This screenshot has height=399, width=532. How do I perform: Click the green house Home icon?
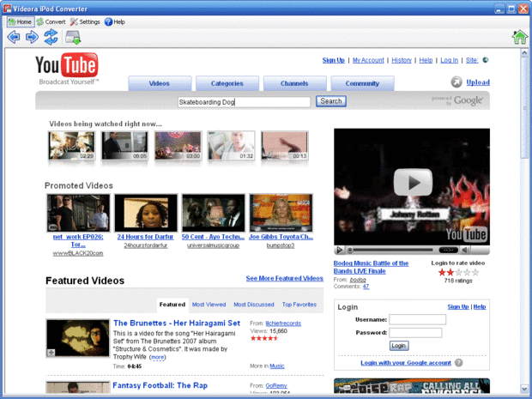coord(519,37)
